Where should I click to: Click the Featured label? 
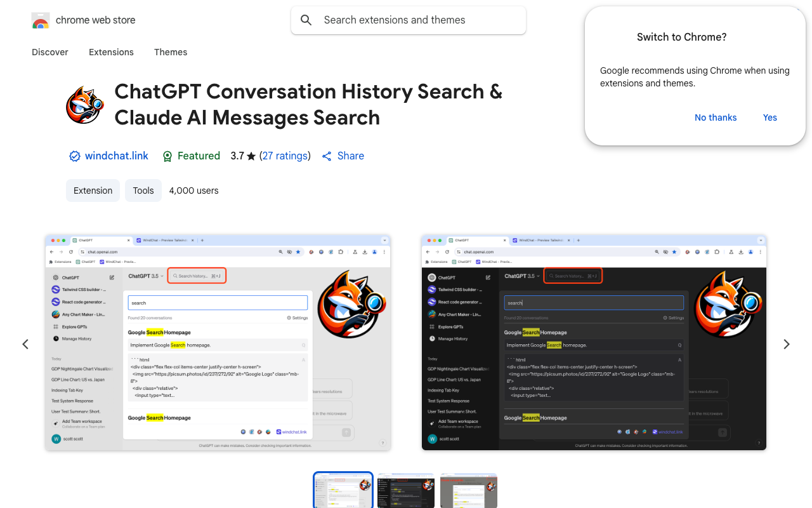(199, 156)
